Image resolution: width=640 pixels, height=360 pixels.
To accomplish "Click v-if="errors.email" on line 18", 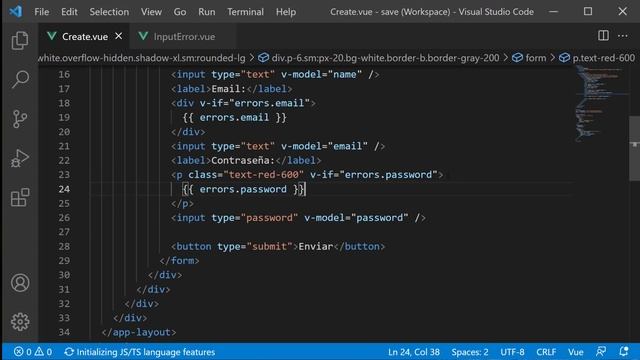I will 255,103.
